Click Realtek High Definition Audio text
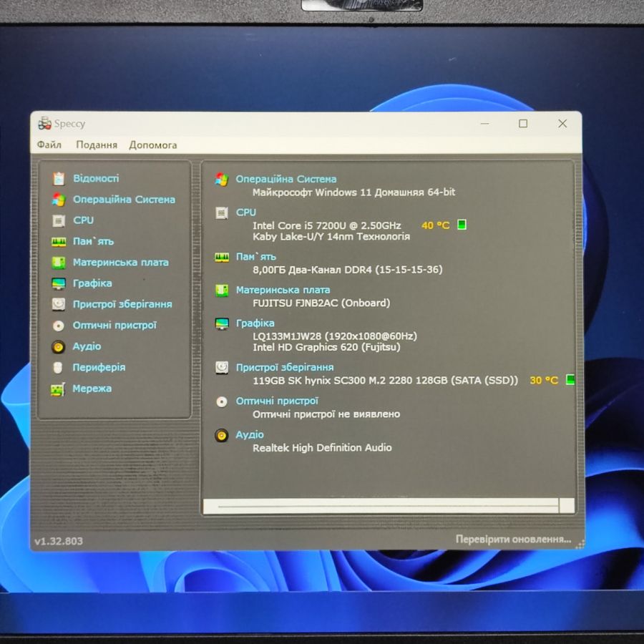This screenshot has height=644, width=644. [323, 448]
